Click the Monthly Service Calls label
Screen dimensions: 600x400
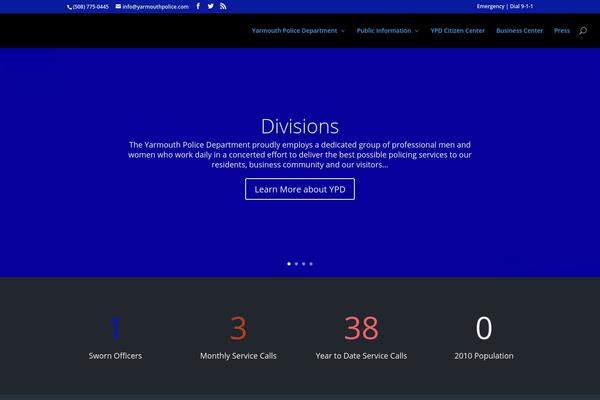click(238, 356)
